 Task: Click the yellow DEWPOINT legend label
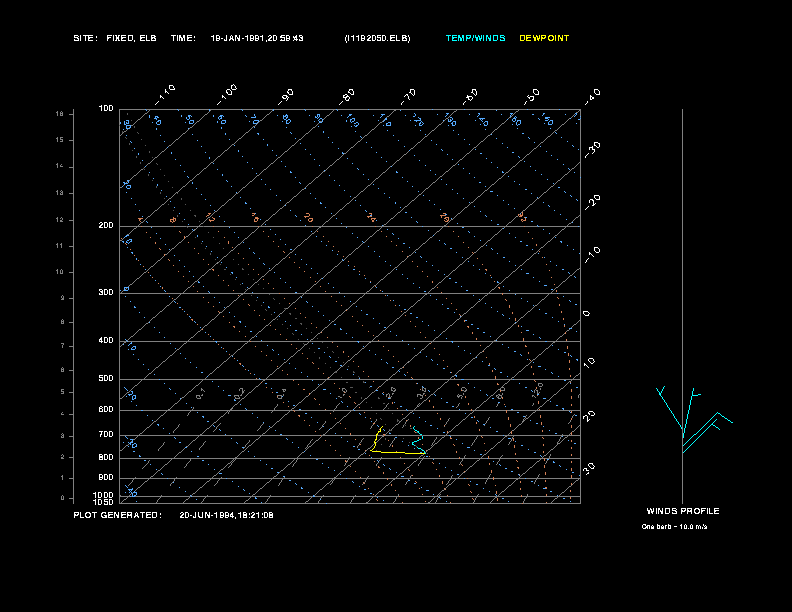(x=544, y=38)
